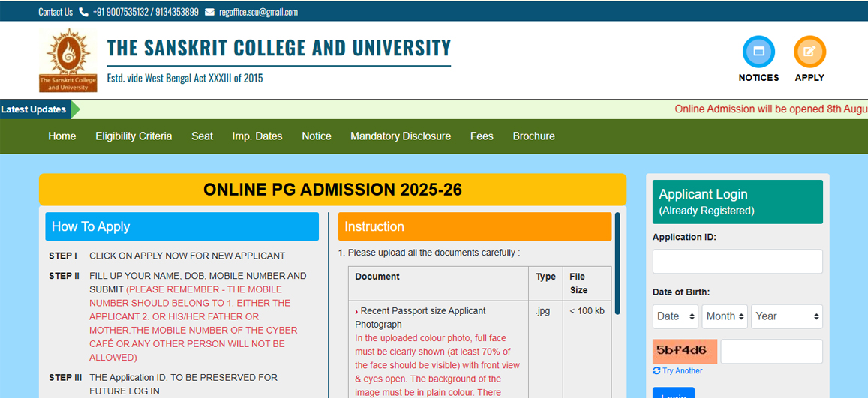Image resolution: width=868 pixels, height=398 pixels.
Task: Click the STEP III label
Action: [65, 378]
